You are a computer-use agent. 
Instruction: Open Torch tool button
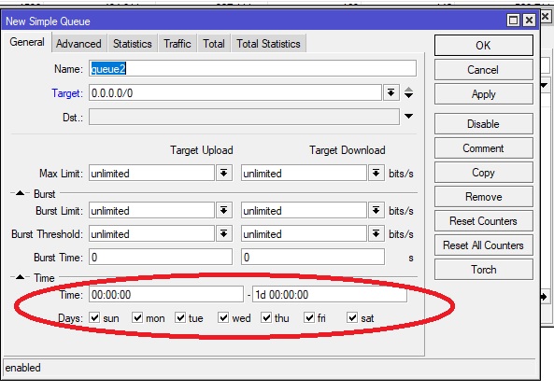483,270
